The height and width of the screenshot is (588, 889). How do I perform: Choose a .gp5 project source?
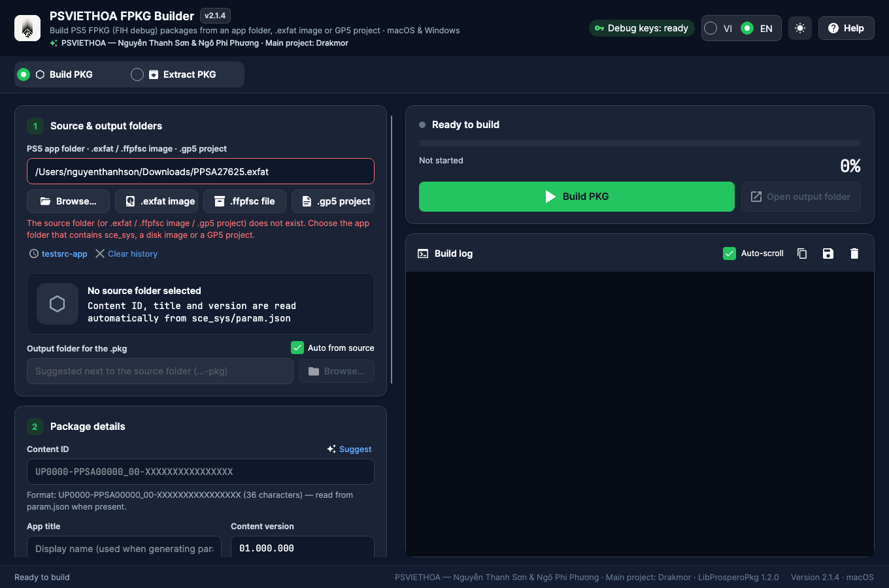(333, 201)
